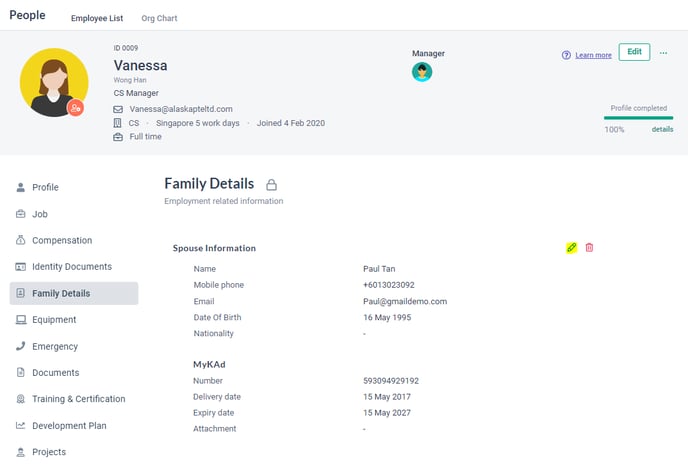688x466 pixels.
Task: Click the lock icon beside Family Details heading
Action: pos(272,185)
